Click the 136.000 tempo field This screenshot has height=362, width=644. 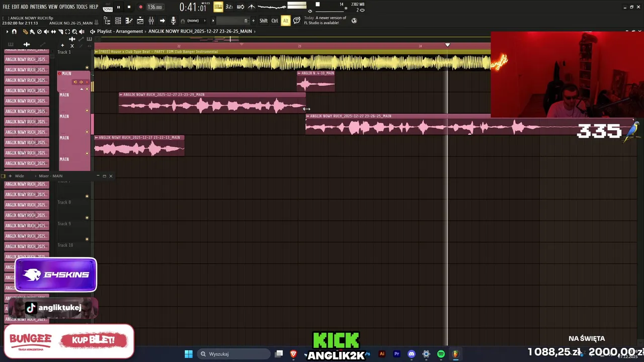[155, 7]
